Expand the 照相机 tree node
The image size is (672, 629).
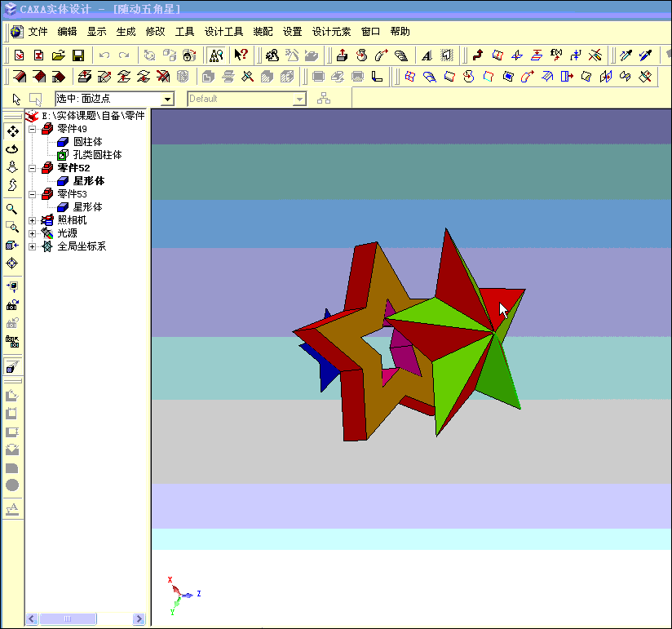click(x=32, y=220)
